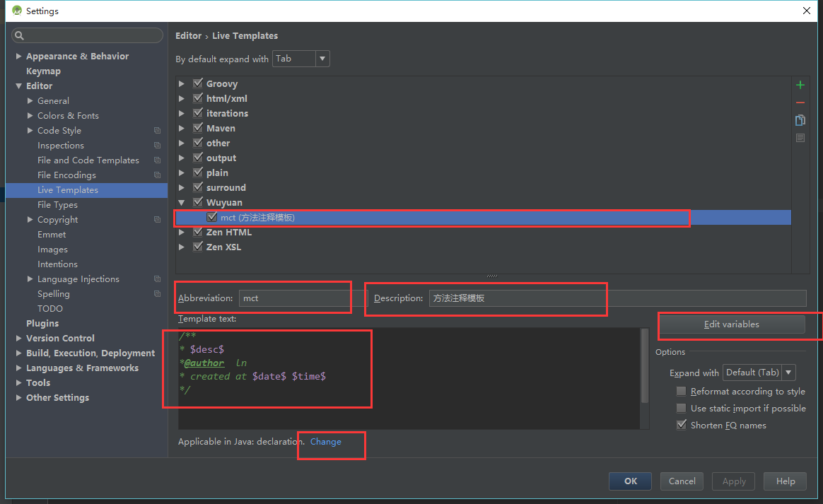Click project-level icon beside Inspections
Screen dimensions: 823x504
coord(157,146)
